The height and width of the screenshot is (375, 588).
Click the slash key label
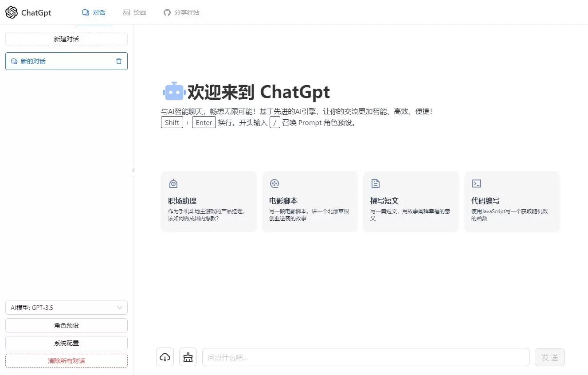pyautogui.click(x=275, y=123)
